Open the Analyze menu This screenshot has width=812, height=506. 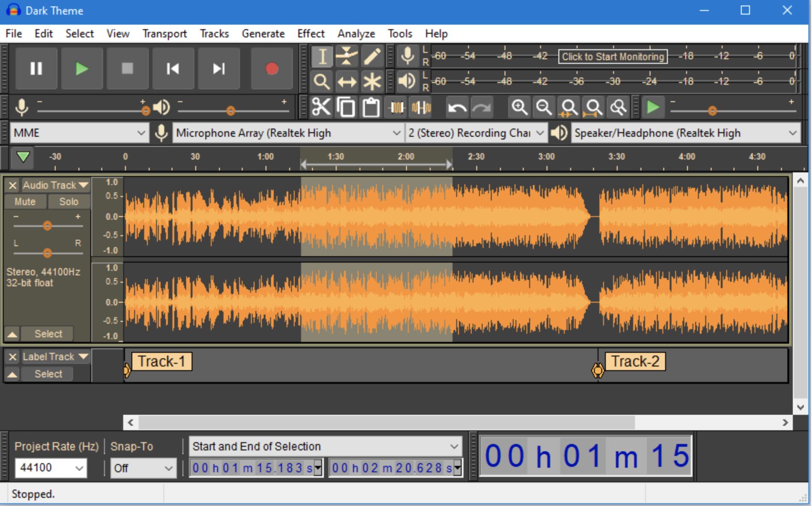point(356,34)
